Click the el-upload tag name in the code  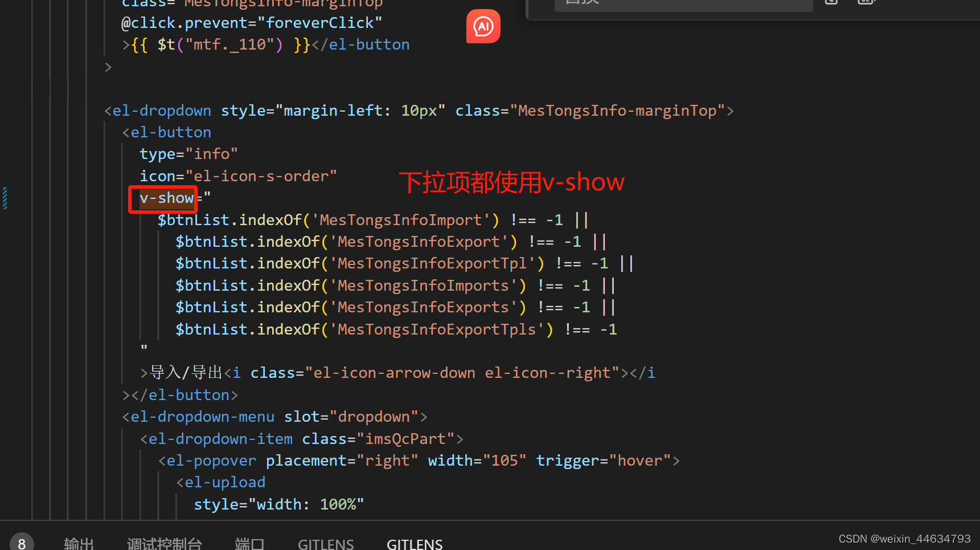pos(224,482)
